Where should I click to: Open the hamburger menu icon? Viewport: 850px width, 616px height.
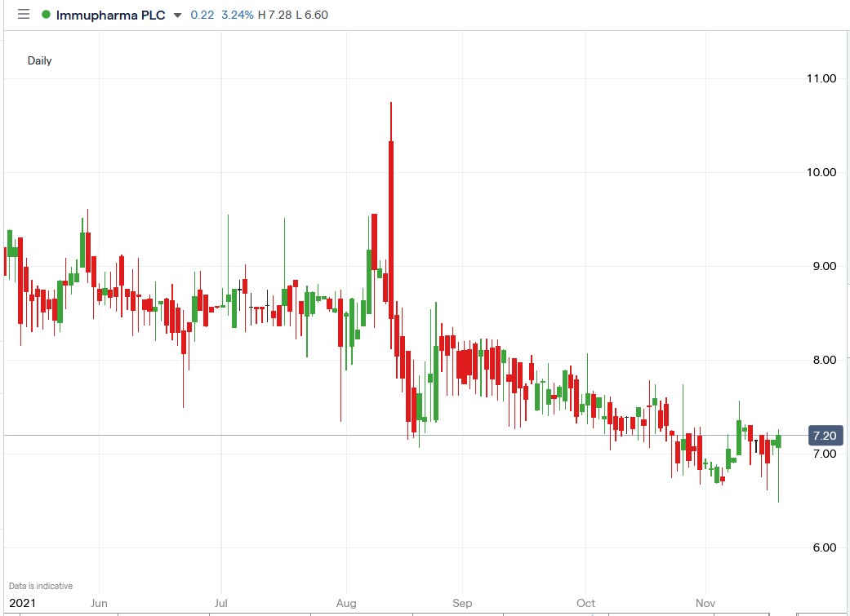pos(24,14)
